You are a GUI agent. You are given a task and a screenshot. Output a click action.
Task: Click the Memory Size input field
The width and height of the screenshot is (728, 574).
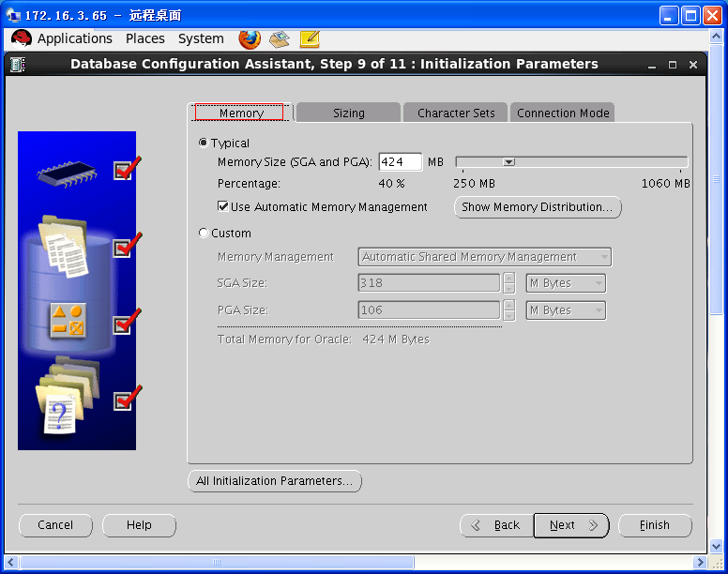pos(400,162)
